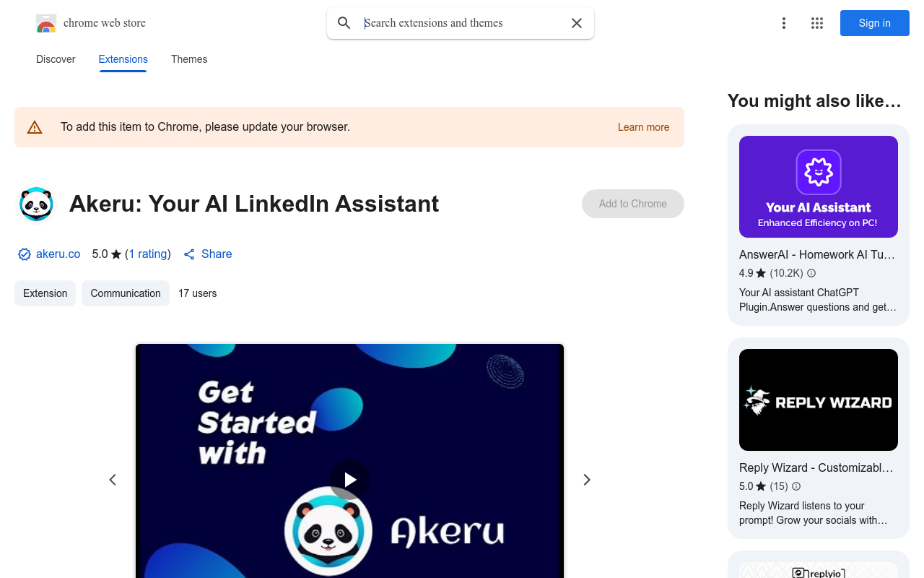
Task: Click the Get Started with Akeru video thumbnail
Action: tap(349, 461)
